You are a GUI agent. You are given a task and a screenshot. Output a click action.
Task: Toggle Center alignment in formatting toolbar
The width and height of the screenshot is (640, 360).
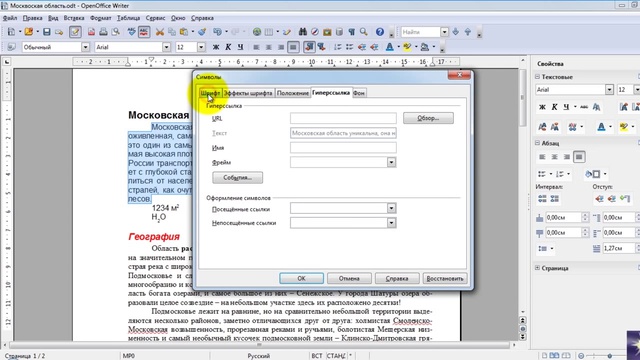269,47
